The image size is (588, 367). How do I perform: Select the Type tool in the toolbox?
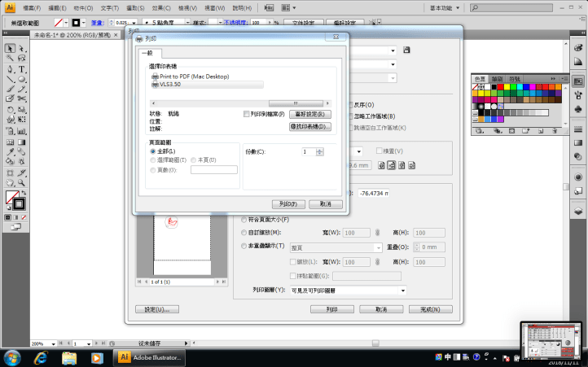tap(21, 69)
